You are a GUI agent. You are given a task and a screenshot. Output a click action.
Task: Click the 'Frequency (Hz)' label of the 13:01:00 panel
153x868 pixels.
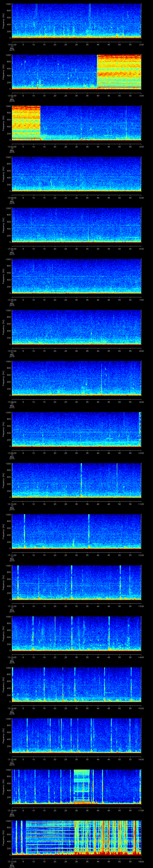coord(3,21)
